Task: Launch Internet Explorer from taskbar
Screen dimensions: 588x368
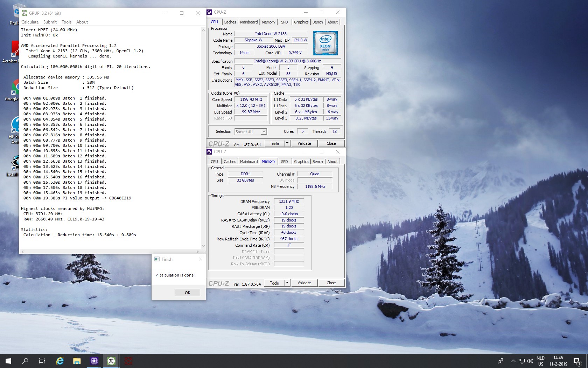Action: (x=60, y=361)
